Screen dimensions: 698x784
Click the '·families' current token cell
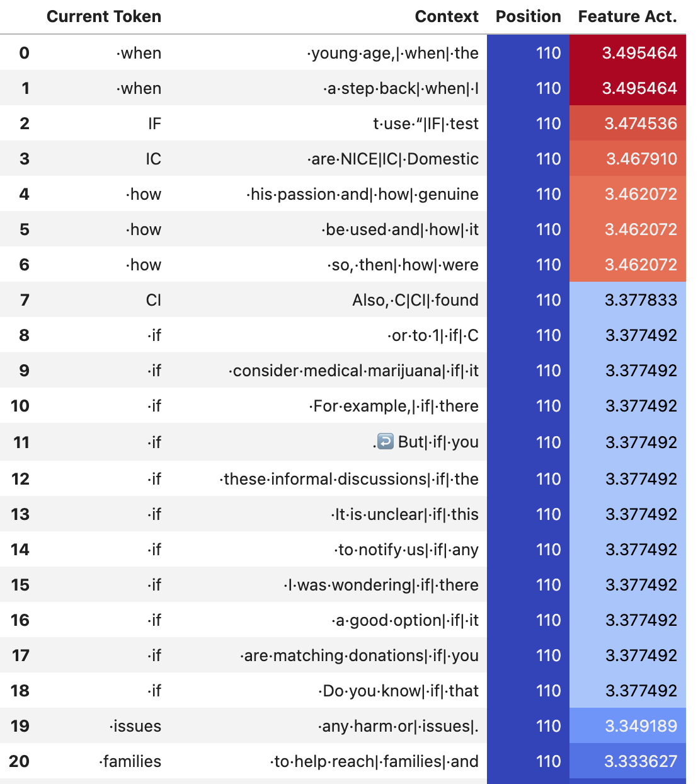[x=130, y=761]
